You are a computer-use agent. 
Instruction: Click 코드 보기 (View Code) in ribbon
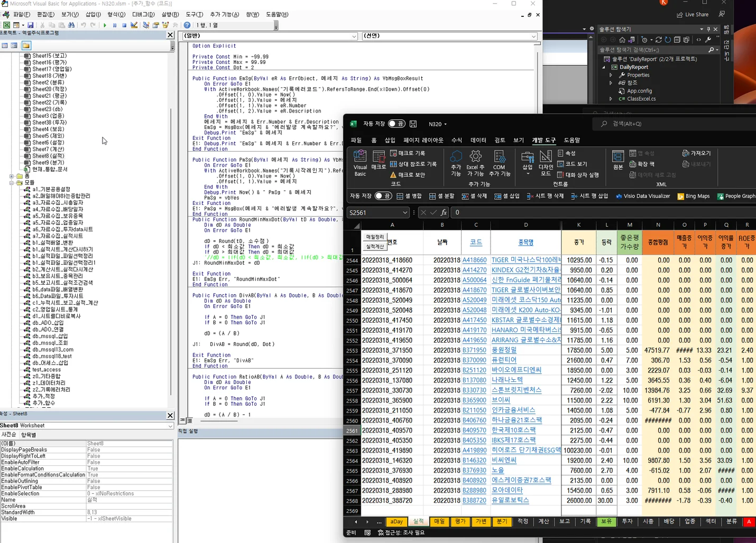tap(573, 164)
